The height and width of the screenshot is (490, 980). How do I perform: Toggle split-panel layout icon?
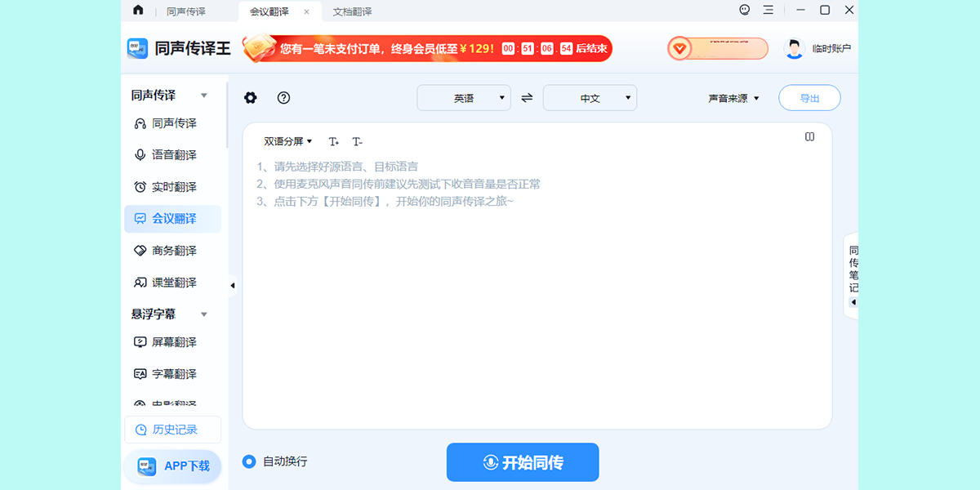[809, 137]
